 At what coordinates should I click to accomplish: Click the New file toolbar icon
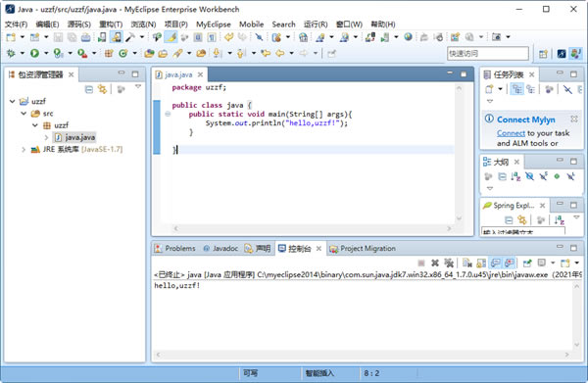pos(11,37)
